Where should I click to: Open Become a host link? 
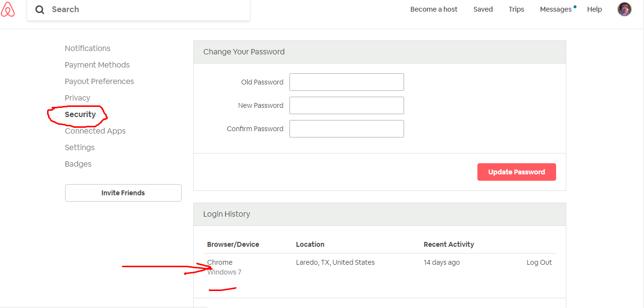coord(434,9)
